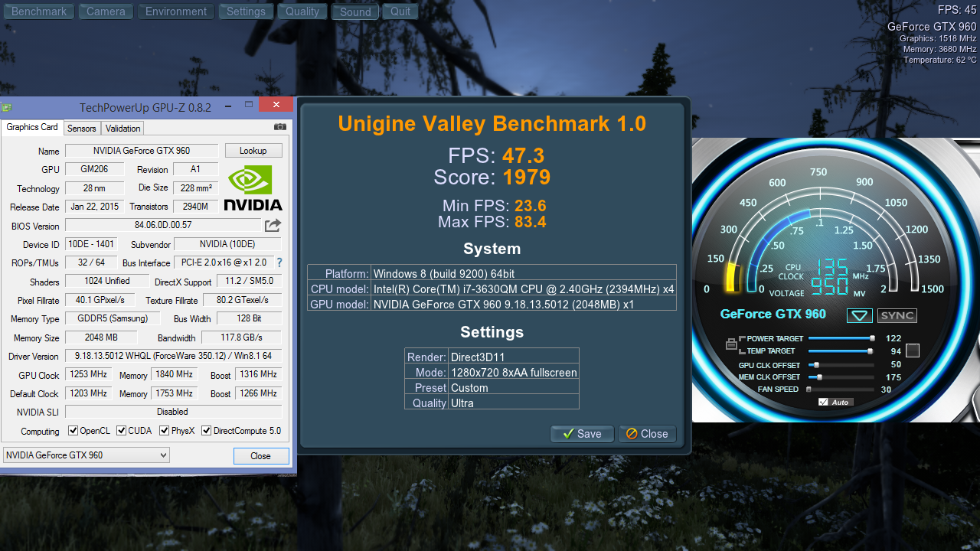Screen dimensions: 980x551
Task: Open the Environment menu
Action: (x=176, y=11)
